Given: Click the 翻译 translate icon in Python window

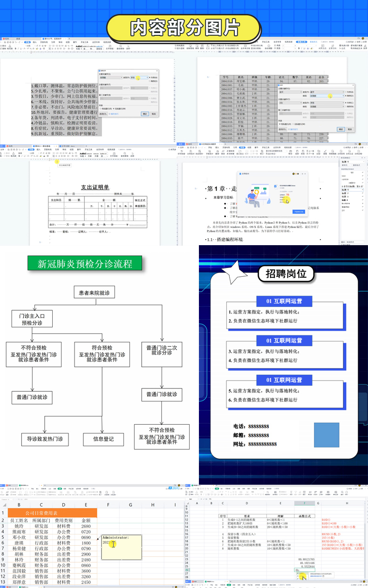Looking at the screenshot, I should coord(218,152).
